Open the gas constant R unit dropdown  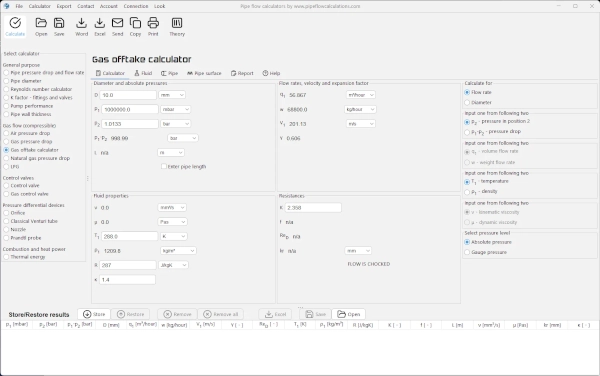pyautogui.click(x=174, y=265)
